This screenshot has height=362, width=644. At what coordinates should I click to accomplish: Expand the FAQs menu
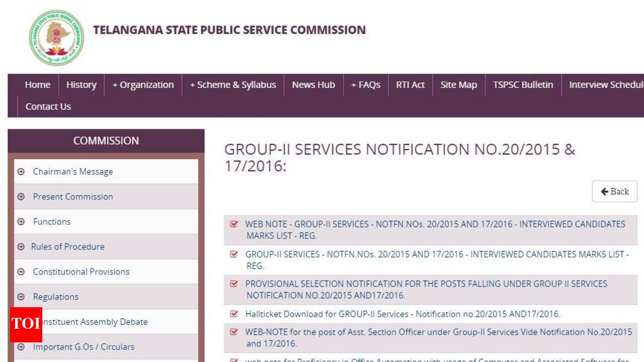(x=366, y=85)
